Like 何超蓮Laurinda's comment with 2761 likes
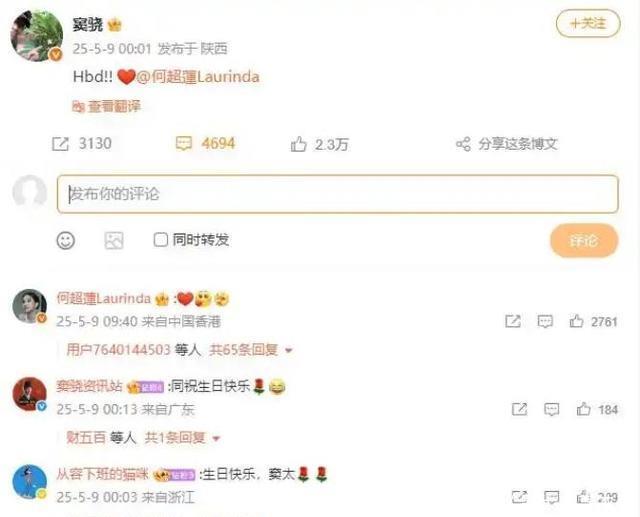 (576, 322)
